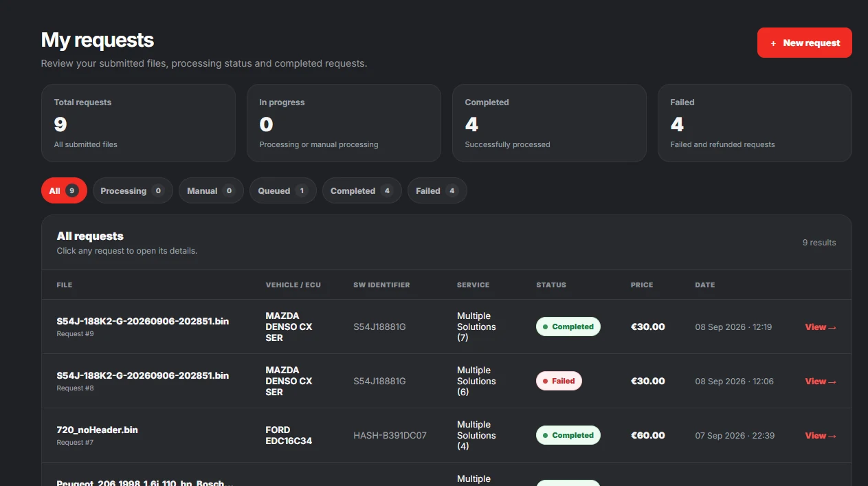868x486 pixels.
Task: Select the All filter tab
Action: 64,190
